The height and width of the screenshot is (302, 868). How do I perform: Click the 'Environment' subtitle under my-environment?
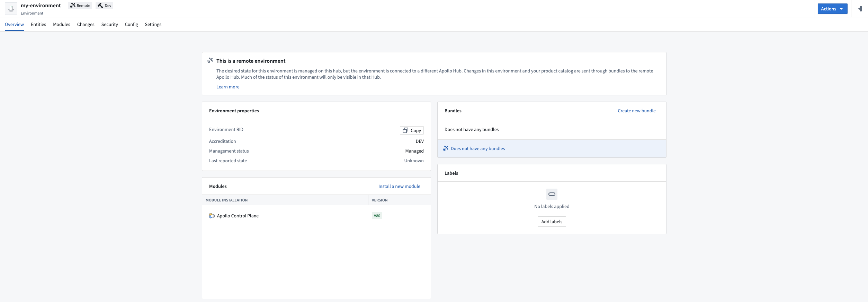click(32, 13)
